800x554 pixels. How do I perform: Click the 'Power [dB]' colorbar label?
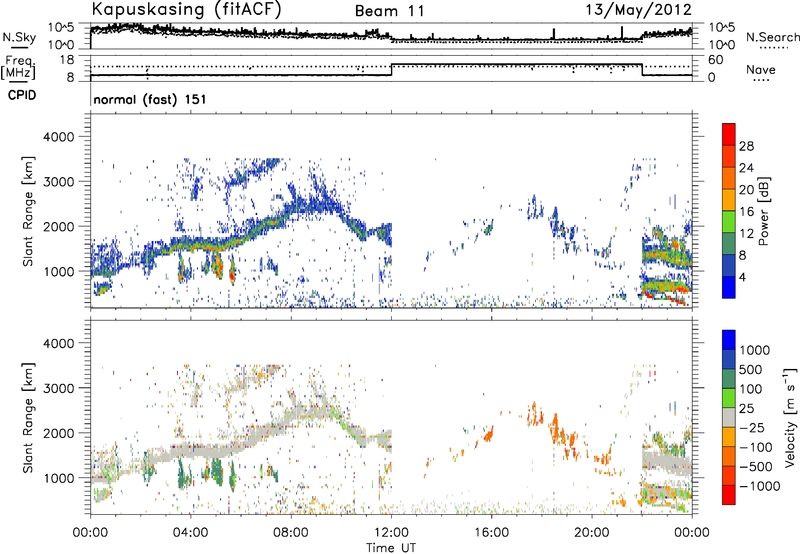pyautogui.click(x=763, y=211)
